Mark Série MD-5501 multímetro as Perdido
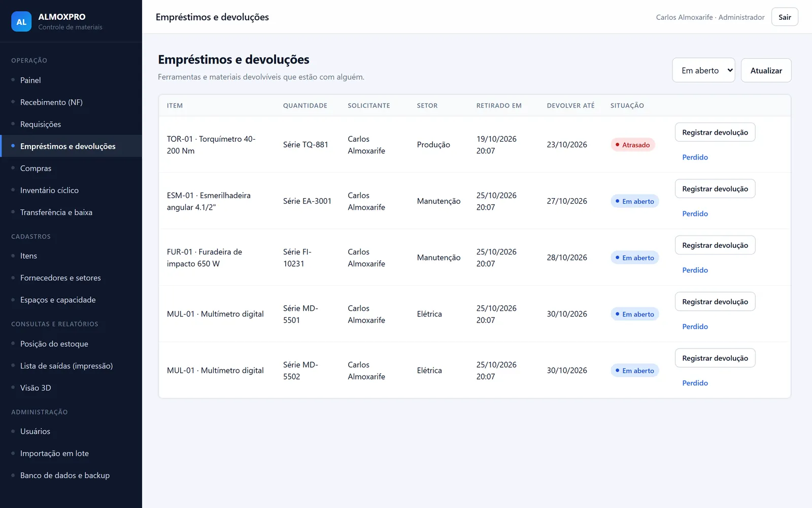Viewport: 812px width, 508px height. point(695,327)
